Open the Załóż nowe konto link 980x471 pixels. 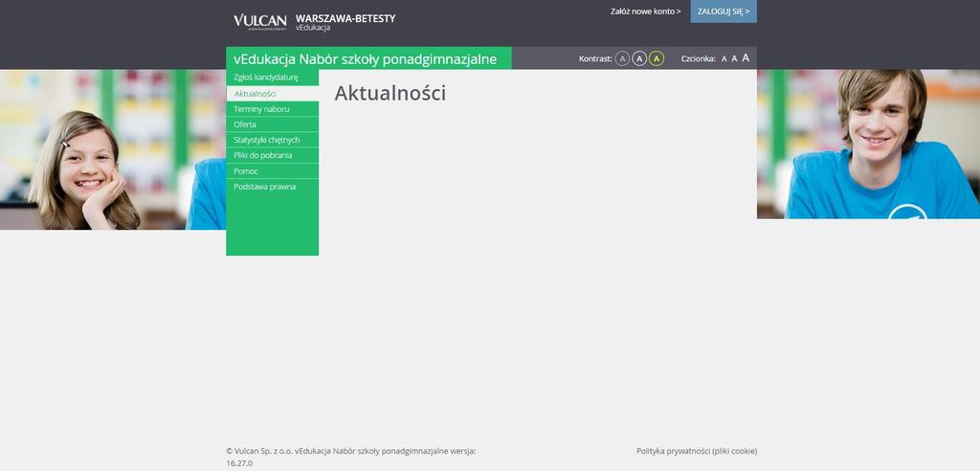[x=646, y=11]
